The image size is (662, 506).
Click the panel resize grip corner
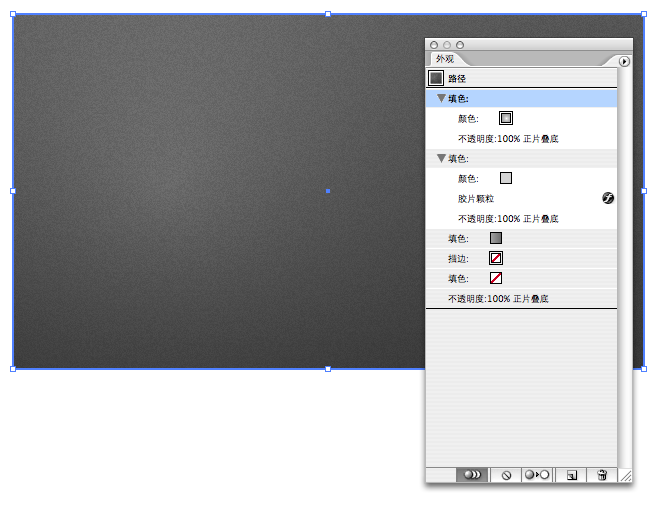625,475
